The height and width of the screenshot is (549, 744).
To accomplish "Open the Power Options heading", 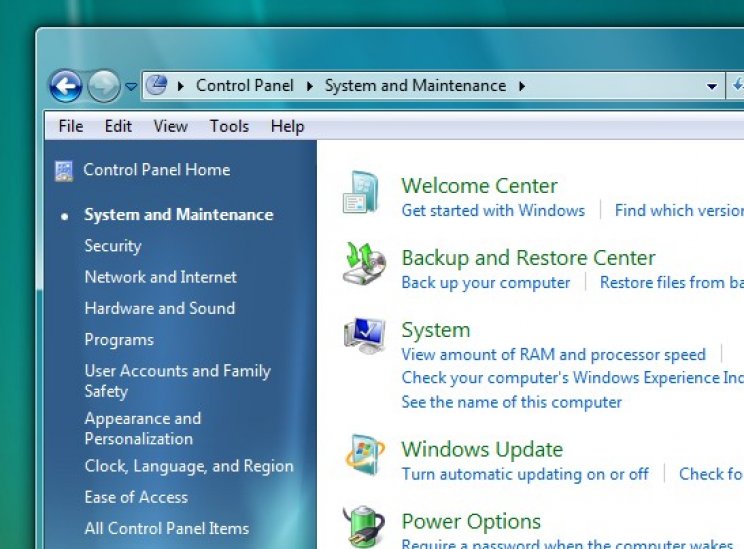I will click(x=471, y=521).
